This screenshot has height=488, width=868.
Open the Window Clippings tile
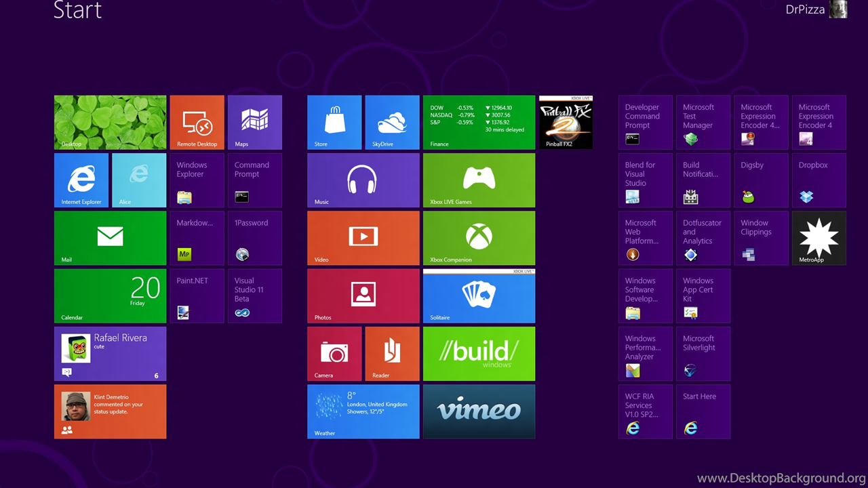click(x=761, y=238)
